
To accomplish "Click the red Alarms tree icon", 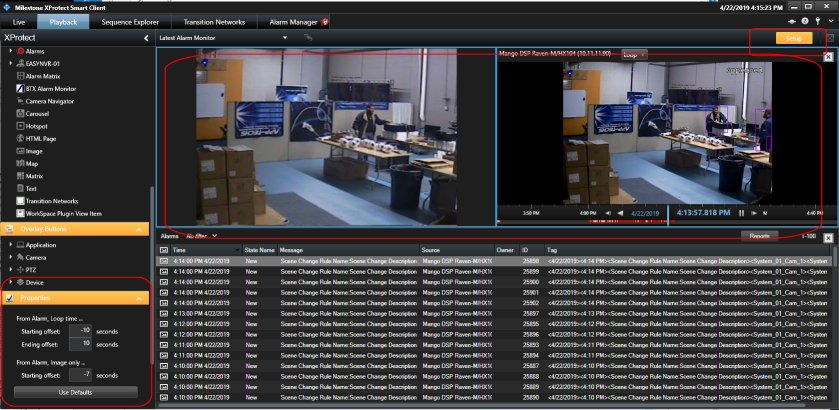I will [20, 51].
